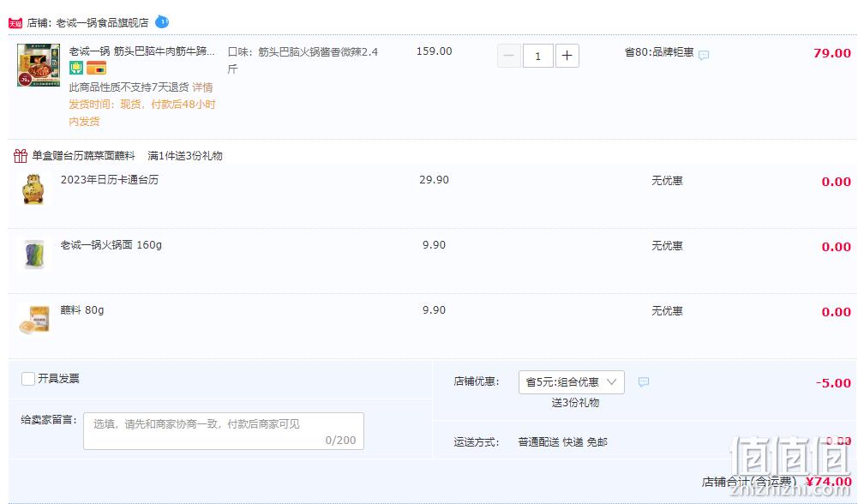Increase quantity with the plus button

[567, 56]
